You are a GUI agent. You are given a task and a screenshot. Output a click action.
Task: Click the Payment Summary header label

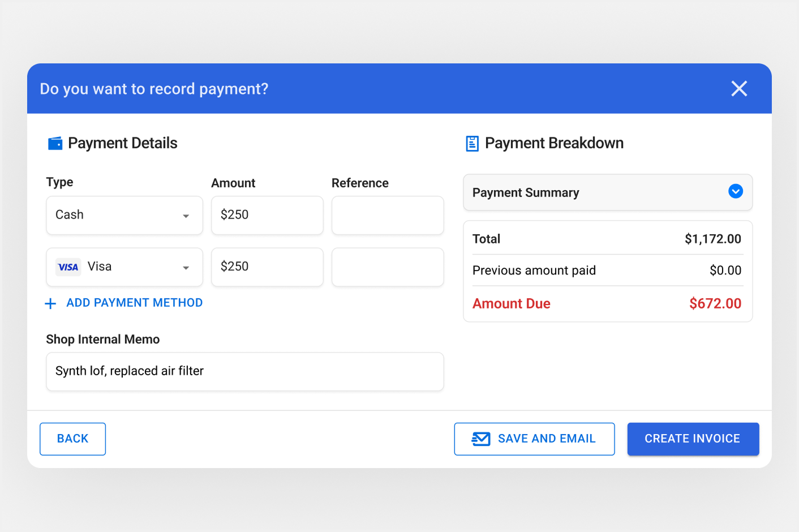(x=526, y=193)
